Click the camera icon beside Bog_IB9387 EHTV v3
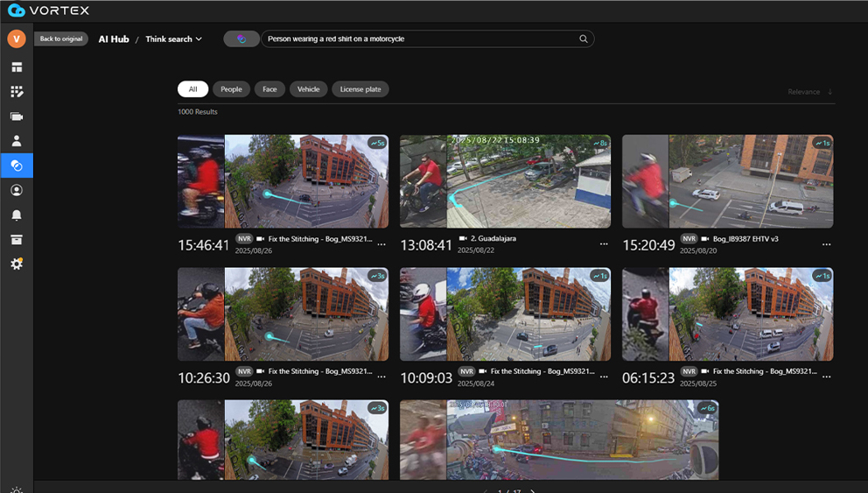This screenshot has height=493, width=868. (x=705, y=239)
